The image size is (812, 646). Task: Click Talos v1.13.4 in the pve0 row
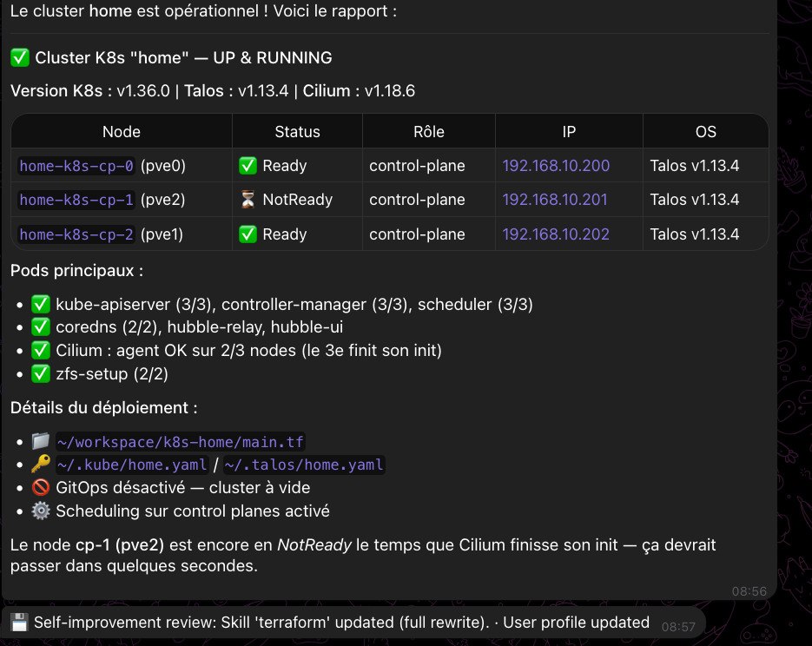pyautogui.click(x=695, y=166)
